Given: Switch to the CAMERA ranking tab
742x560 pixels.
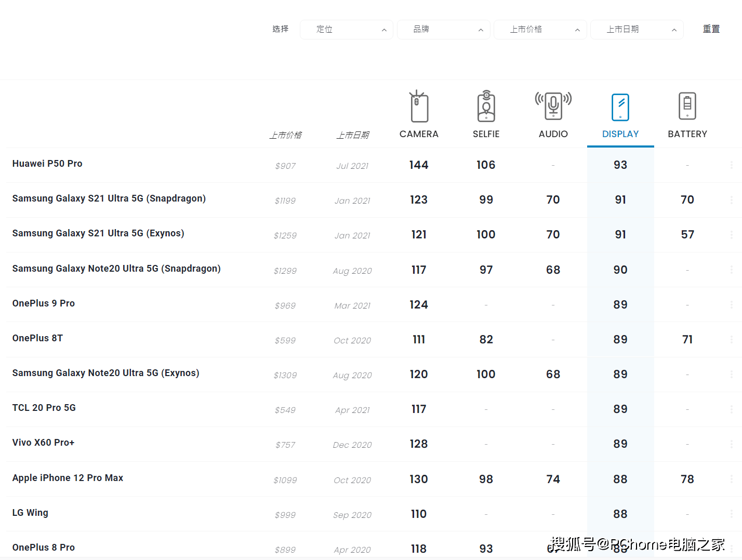Looking at the screenshot, I should [419, 134].
